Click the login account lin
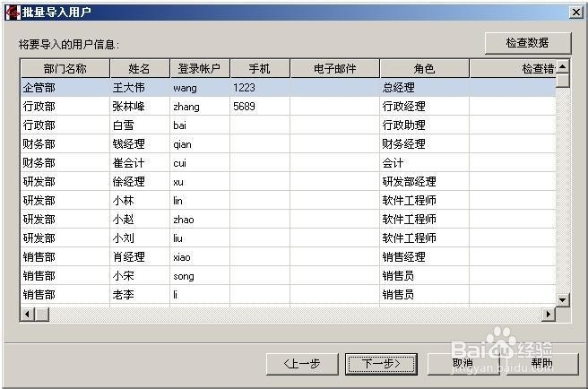 (x=177, y=201)
